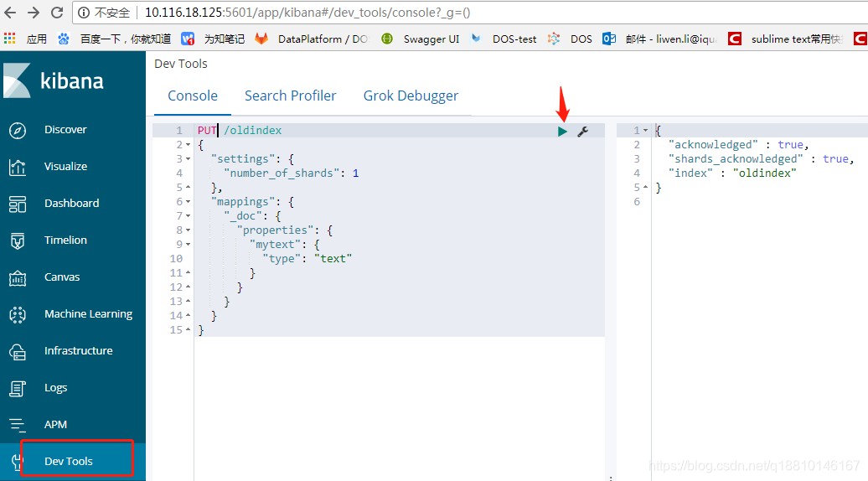Screen dimensions: 868x481
Task: Click the Canvas icon in sidebar
Action: click(x=17, y=278)
